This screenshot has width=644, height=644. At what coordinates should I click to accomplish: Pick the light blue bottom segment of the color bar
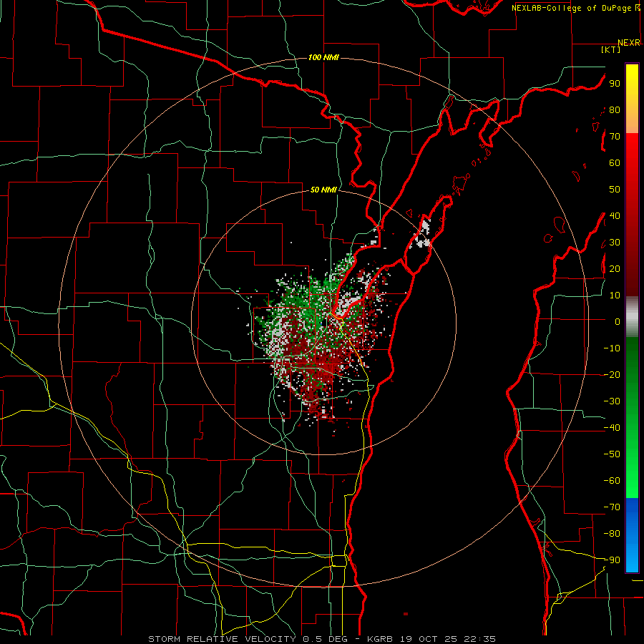(632, 557)
